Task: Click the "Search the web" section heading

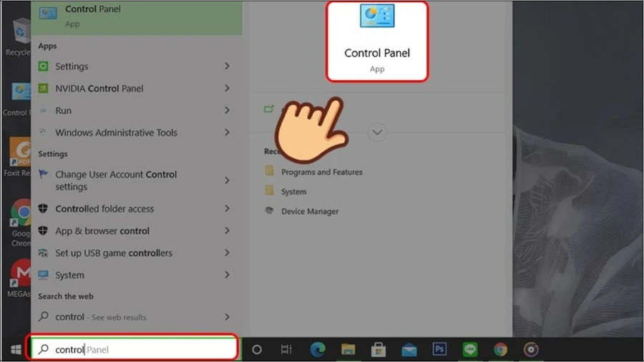Action: [66, 296]
